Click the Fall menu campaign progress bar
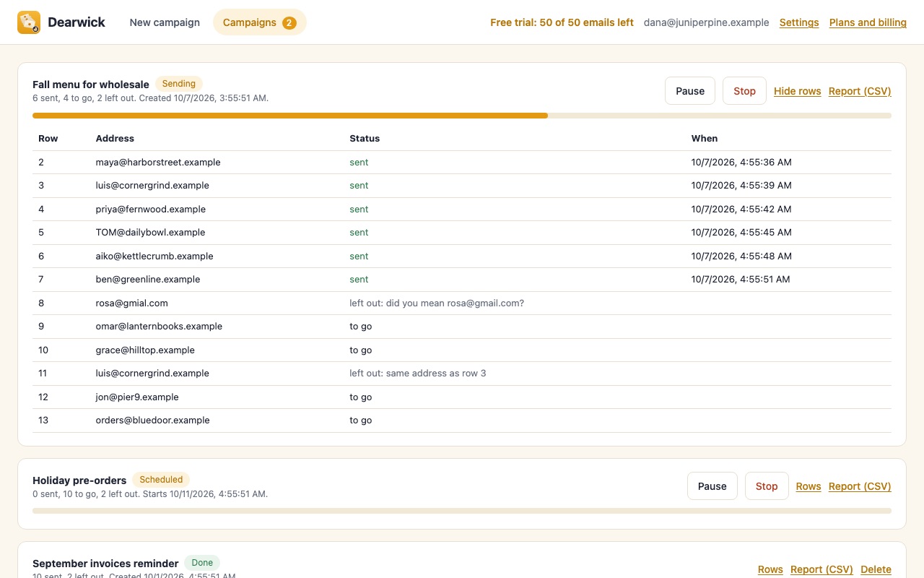 tap(462, 116)
